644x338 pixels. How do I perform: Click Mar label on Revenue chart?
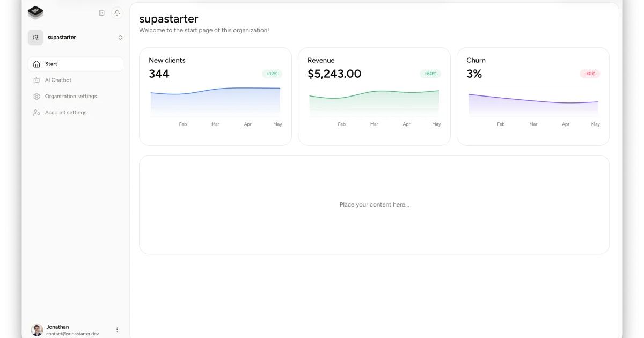click(374, 124)
